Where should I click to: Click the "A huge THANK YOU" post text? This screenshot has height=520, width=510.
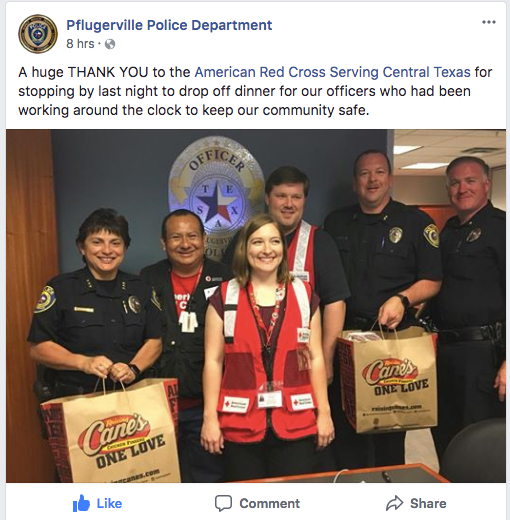point(255,91)
